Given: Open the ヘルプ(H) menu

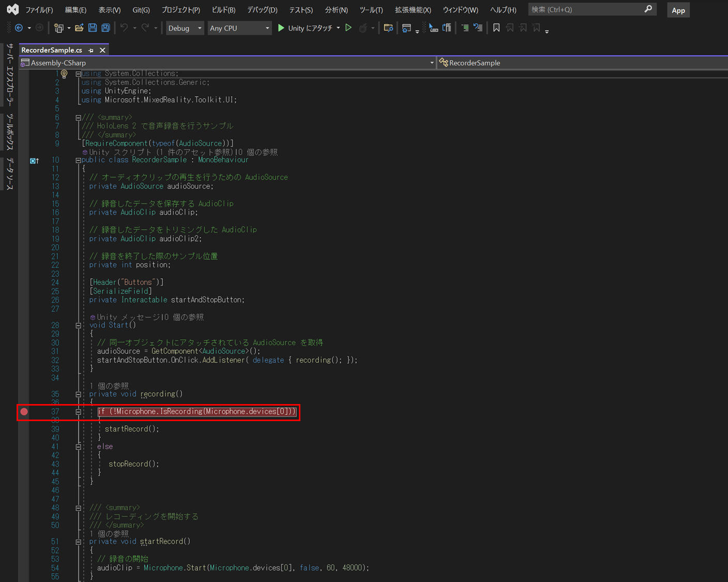Looking at the screenshot, I should coord(503,10).
